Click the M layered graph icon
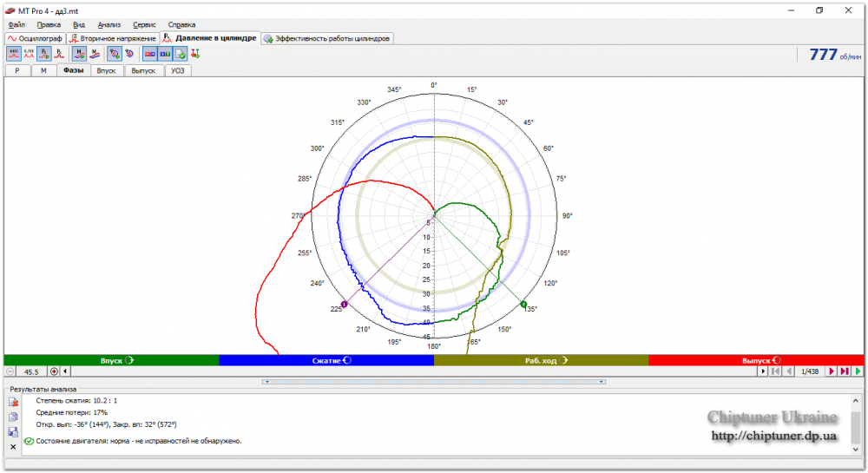This screenshot has height=473, width=868. click(95, 54)
